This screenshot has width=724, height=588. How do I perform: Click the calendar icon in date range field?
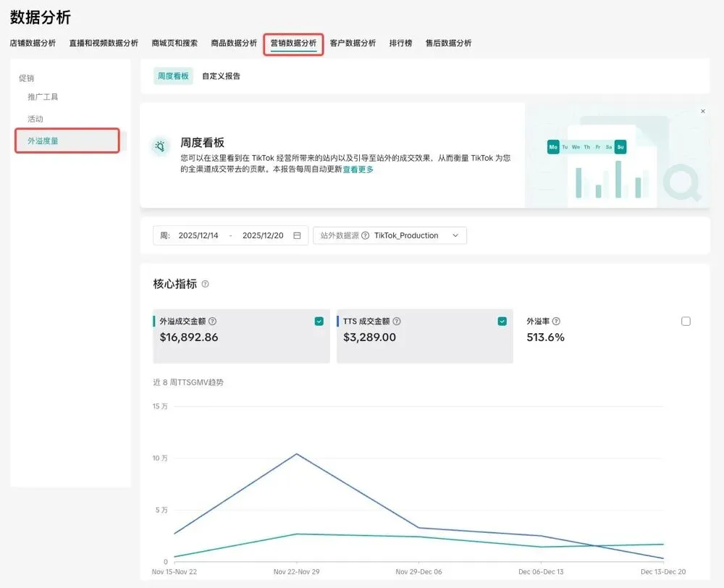pos(297,235)
